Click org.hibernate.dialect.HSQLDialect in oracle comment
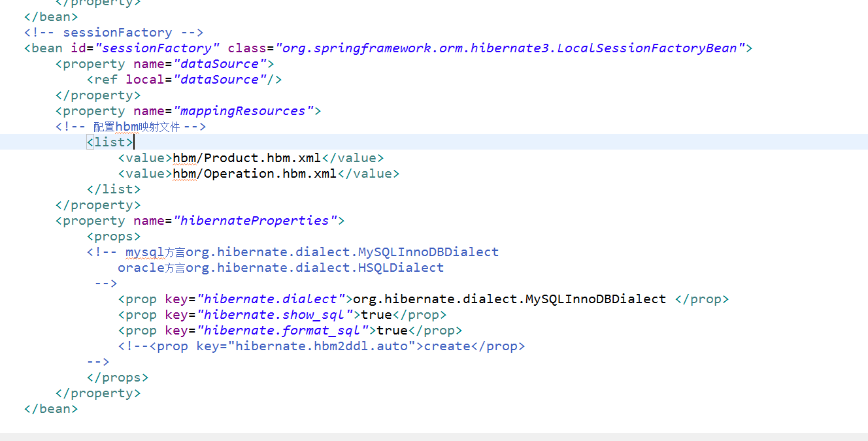This screenshot has height=441, width=868. tap(314, 267)
